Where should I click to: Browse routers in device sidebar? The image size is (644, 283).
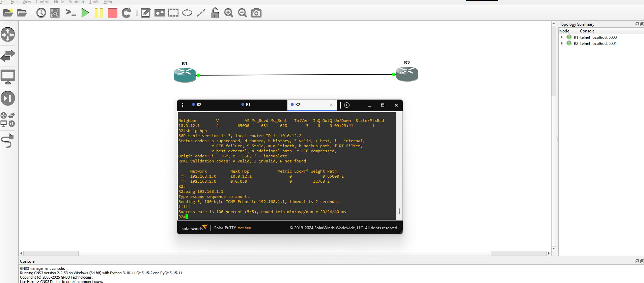pos(8,34)
